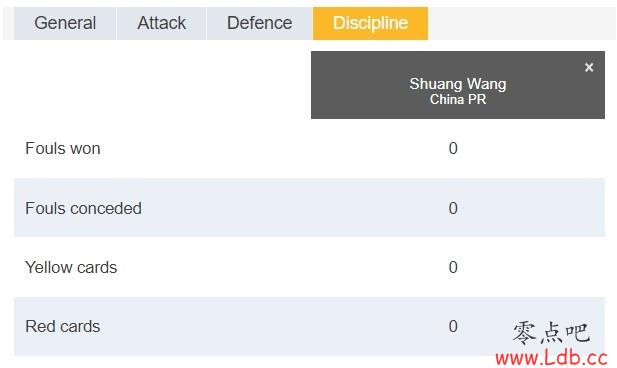617x368 pixels.
Task: Remove Shuang Wang with the X icon
Action: pos(589,67)
